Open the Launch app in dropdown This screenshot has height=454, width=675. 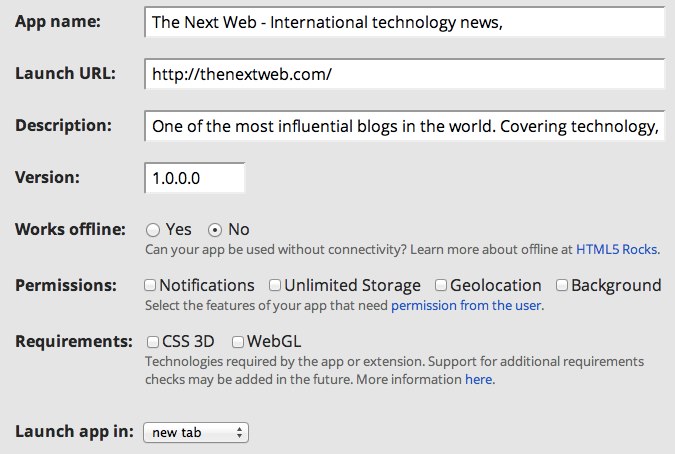pyautogui.click(x=196, y=432)
